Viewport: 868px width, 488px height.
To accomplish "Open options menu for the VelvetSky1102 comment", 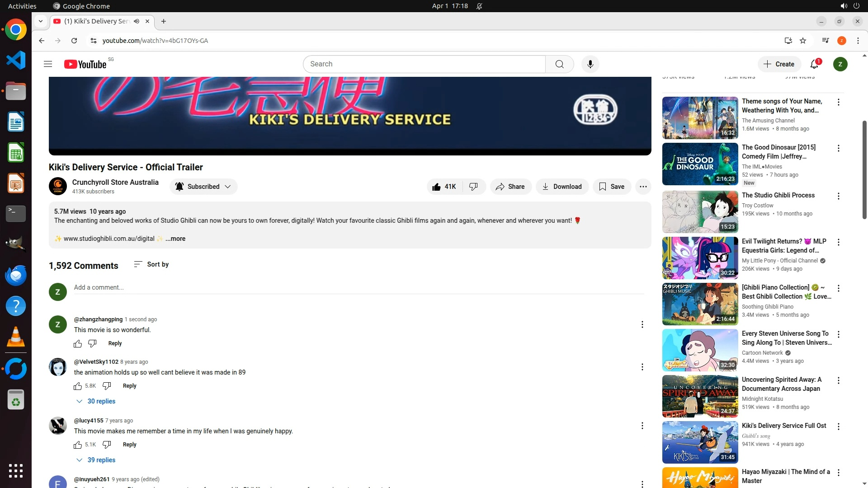I will (x=642, y=367).
